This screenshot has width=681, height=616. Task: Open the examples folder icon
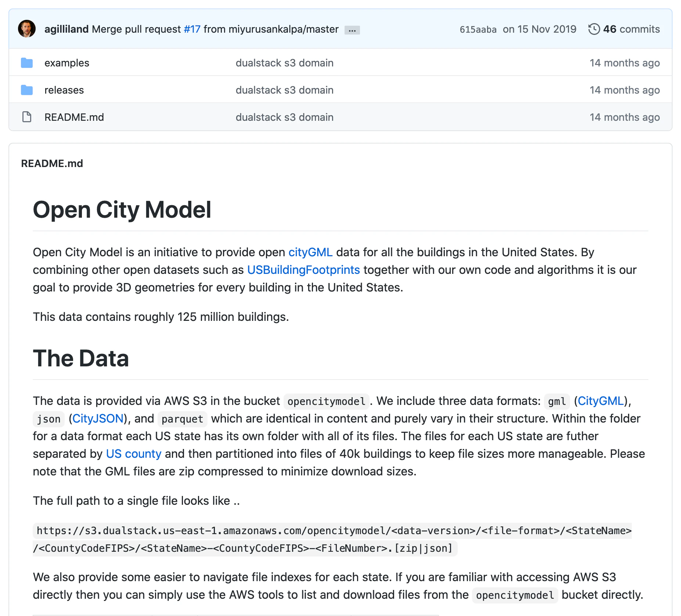(x=27, y=63)
